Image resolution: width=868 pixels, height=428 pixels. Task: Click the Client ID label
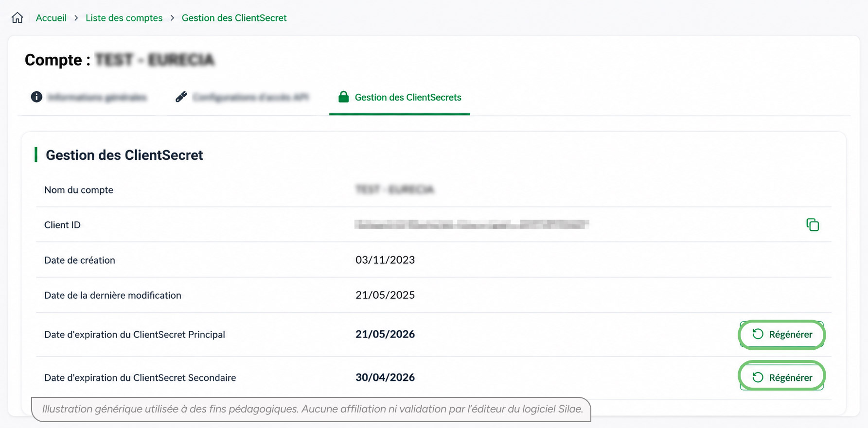click(62, 225)
